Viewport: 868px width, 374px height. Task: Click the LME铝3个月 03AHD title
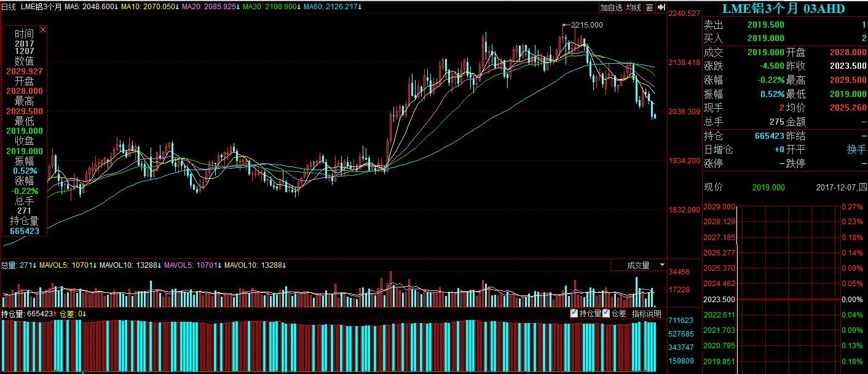click(783, 9)
